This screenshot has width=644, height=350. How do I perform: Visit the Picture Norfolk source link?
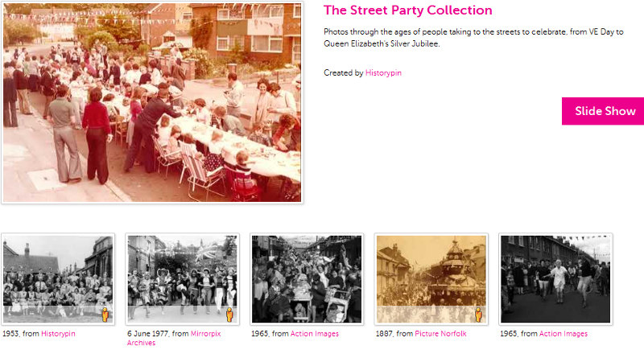tap(440, 334)
